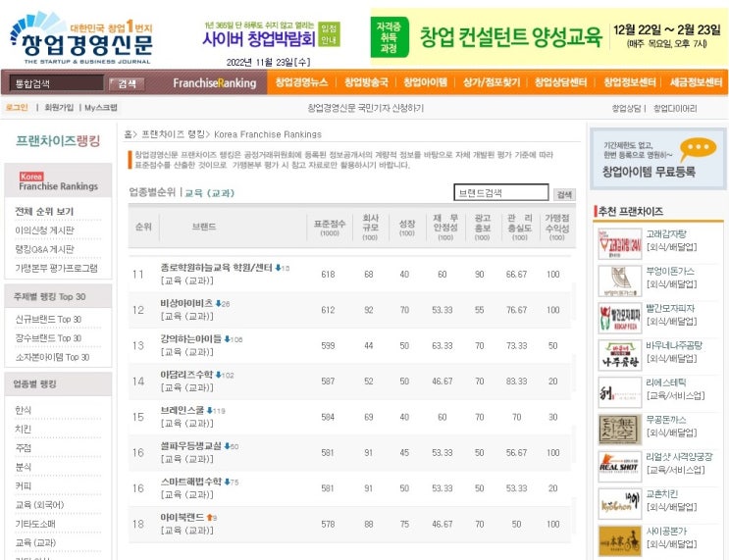Select 기타도소매 industry ranking
Screen dimensions: 729x560
click(35, 524)
